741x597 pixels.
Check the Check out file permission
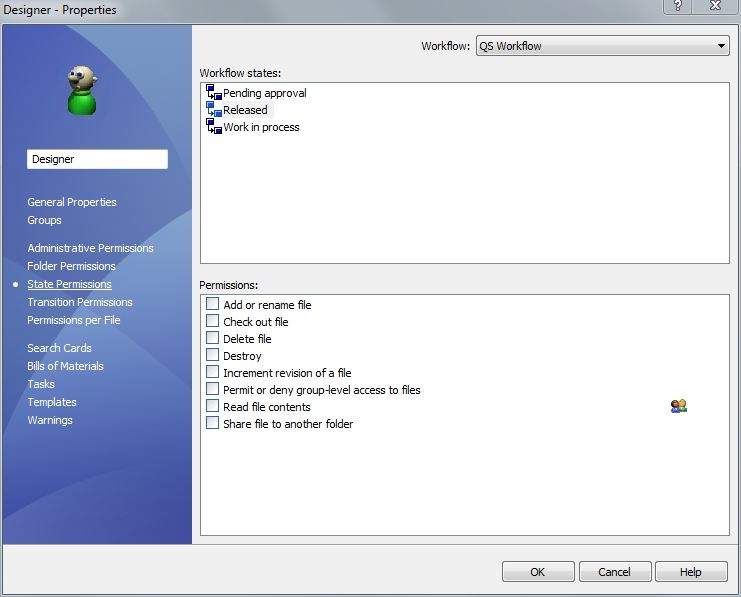[212, 321]
